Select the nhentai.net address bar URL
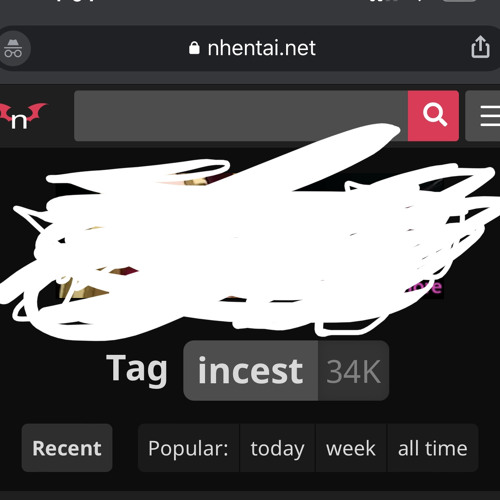The width and height of the screenshot is (500, 500). [261, 48]
